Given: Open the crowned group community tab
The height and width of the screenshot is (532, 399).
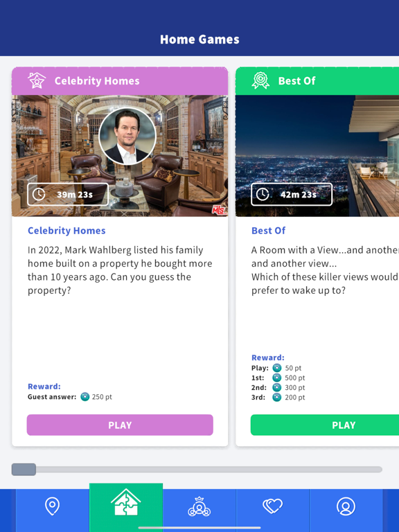Looking at the screenshot, I should click(199, 506).
